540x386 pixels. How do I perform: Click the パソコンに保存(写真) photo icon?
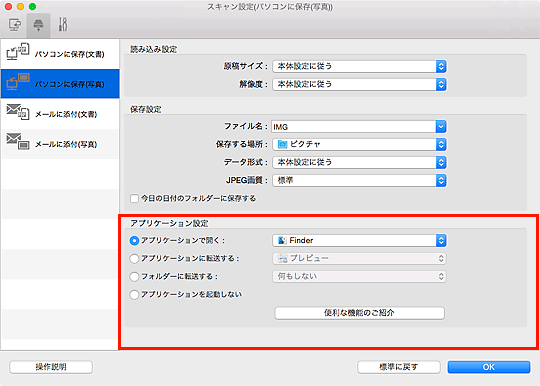point(18,82)
